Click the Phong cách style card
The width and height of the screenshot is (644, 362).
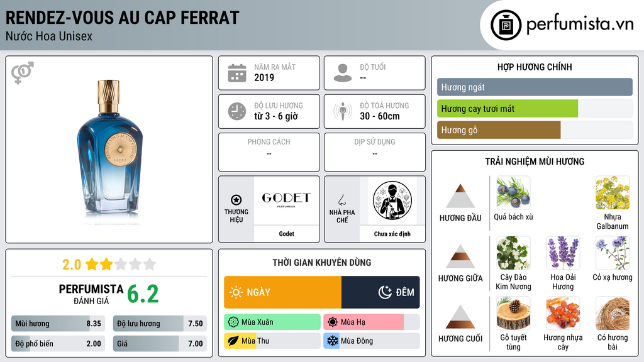(x=269, y=152)
